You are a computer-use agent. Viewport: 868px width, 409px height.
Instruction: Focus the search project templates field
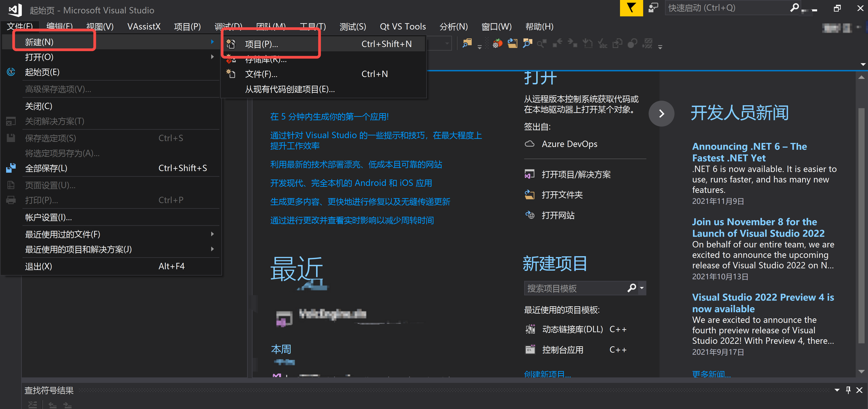575,288
